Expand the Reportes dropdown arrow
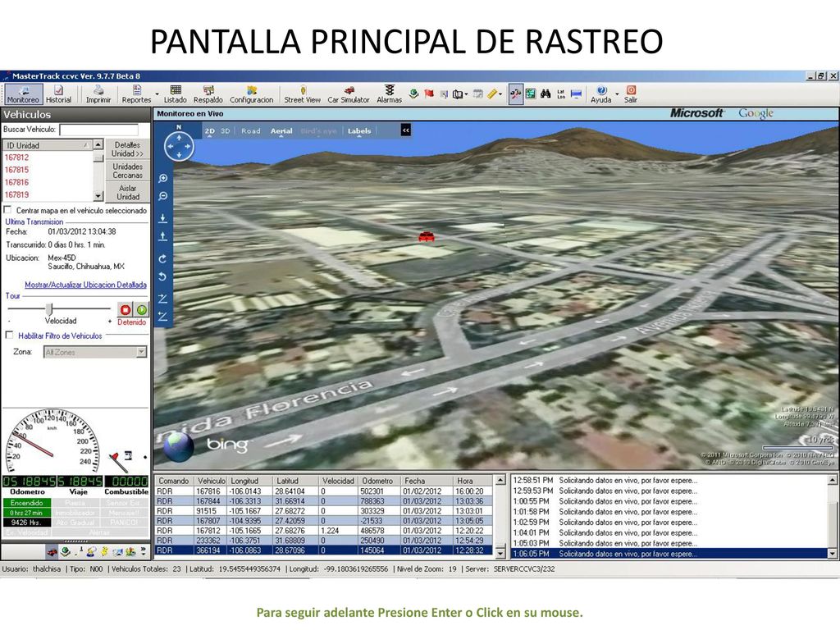 tap(157, 94)
